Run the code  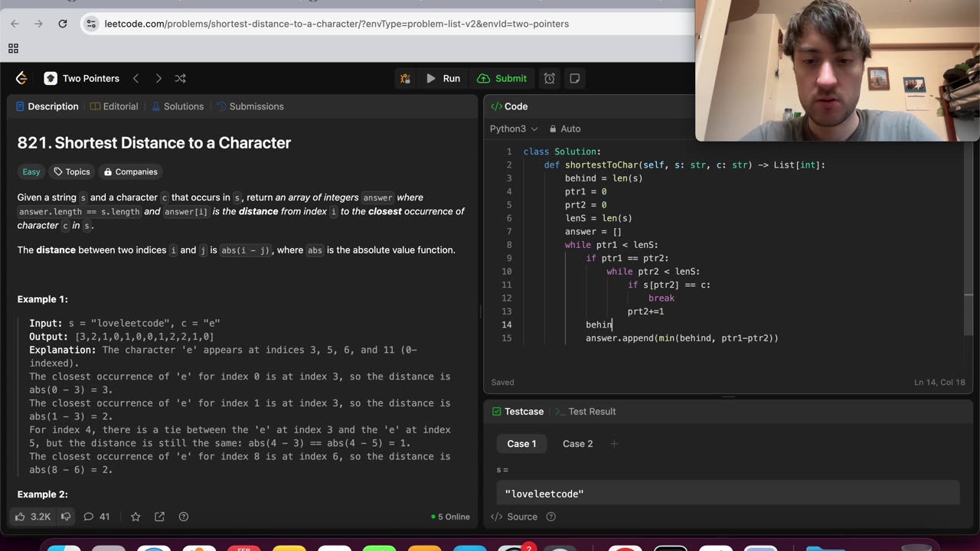(x=443, y=78)
